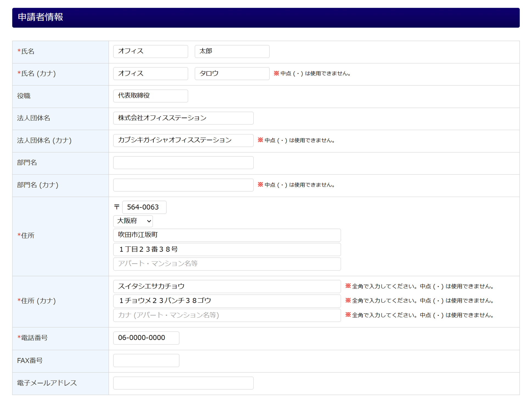
Task: Focus the empty 部門名 (カナ) field
Action: click(x=183, y=185)
